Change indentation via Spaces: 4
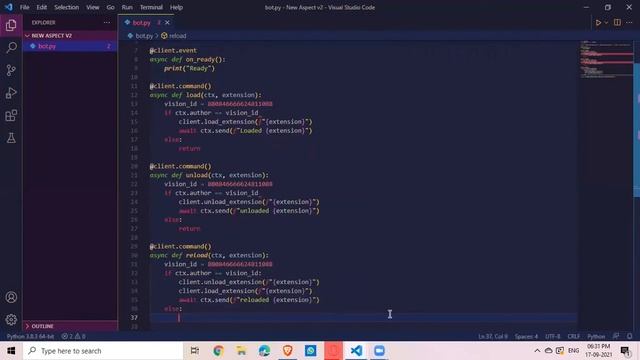Image resolution: width=640 pixels, height=360 pixels. 526,336
